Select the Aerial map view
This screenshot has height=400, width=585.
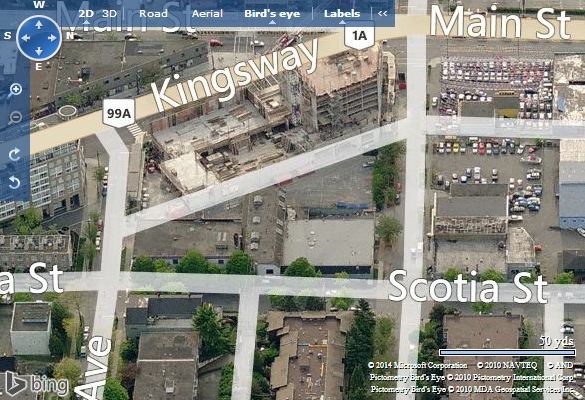coord(207,13)
